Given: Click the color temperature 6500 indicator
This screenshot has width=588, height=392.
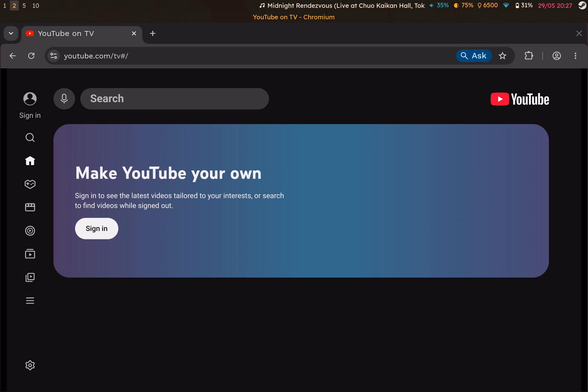Looking at the screenshot, I should [487, 5].
